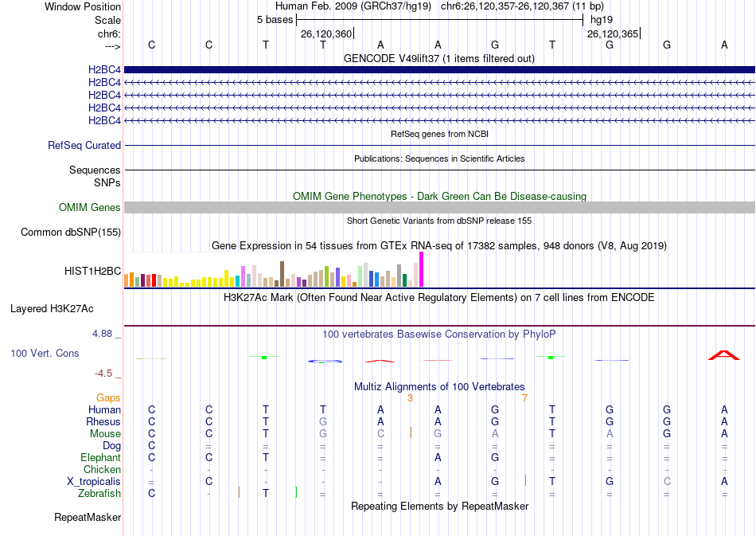This screenshot has height=536, width=756.
Task: Click the RefSeq Curated track label
Action: 84,145
